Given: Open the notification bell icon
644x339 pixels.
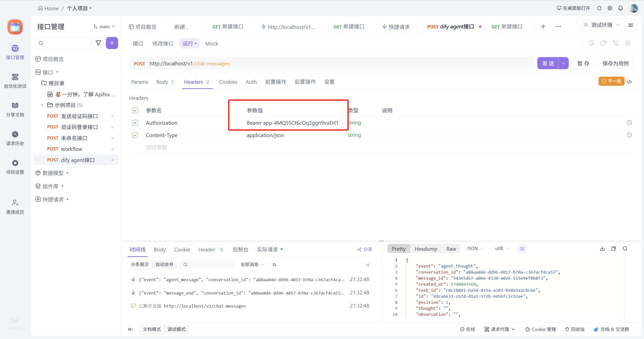Looking at the screenshot, I should coord(620,8).
